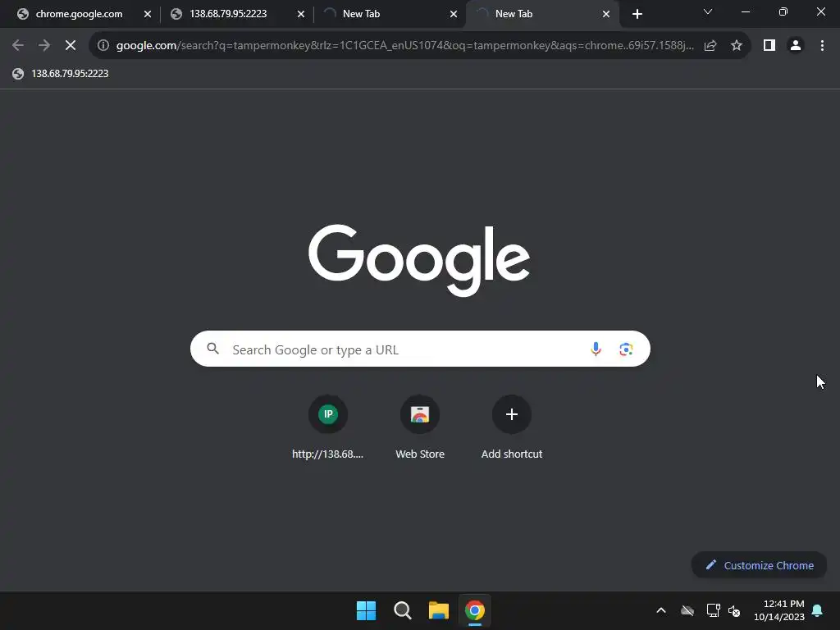Close the third tab, the inactive New Tab

pyautogui.click(x=453, y=14)
